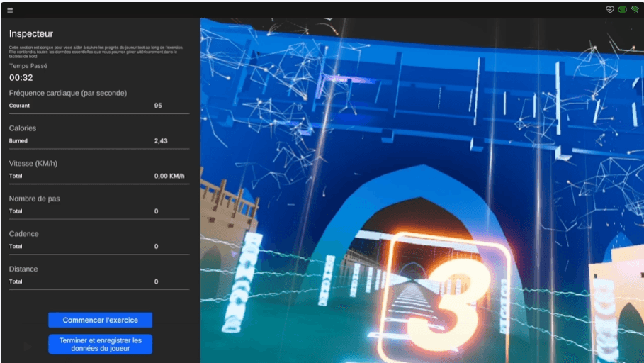
Task: Click the Calories heading
Action: [23, 128]
